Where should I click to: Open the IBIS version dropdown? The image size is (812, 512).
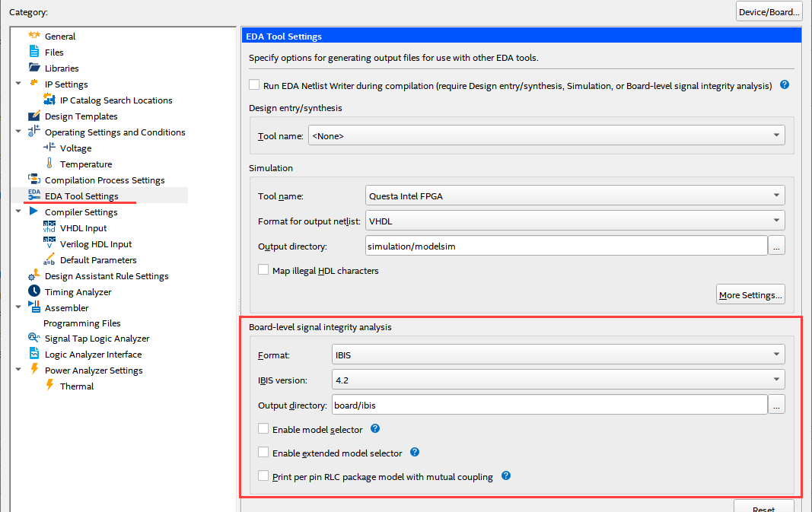tap(559, 380)
